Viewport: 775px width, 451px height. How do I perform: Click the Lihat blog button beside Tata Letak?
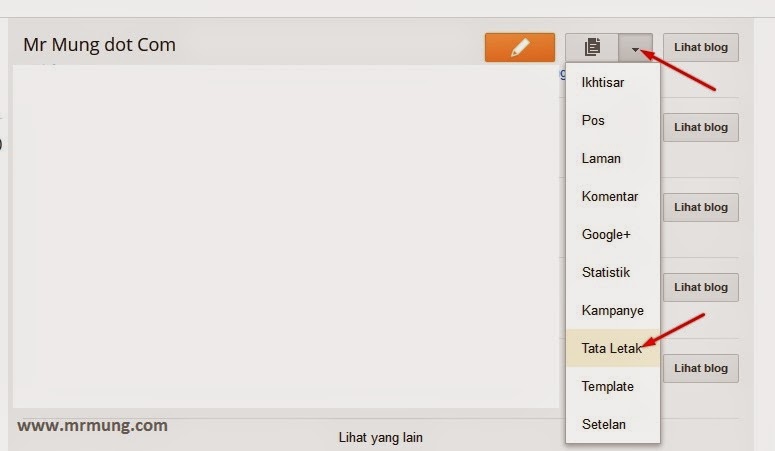point(700,368)
